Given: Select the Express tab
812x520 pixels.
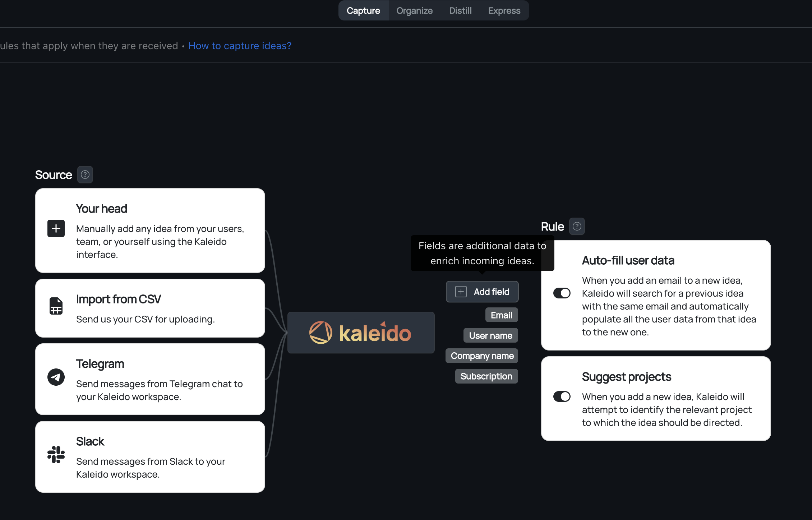Looking at the screenshot, I should point(504,11).
